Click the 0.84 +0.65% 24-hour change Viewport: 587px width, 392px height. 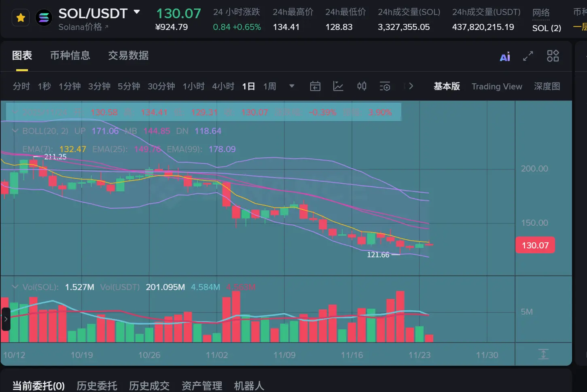pyautogui.click(x=237, y=27)
